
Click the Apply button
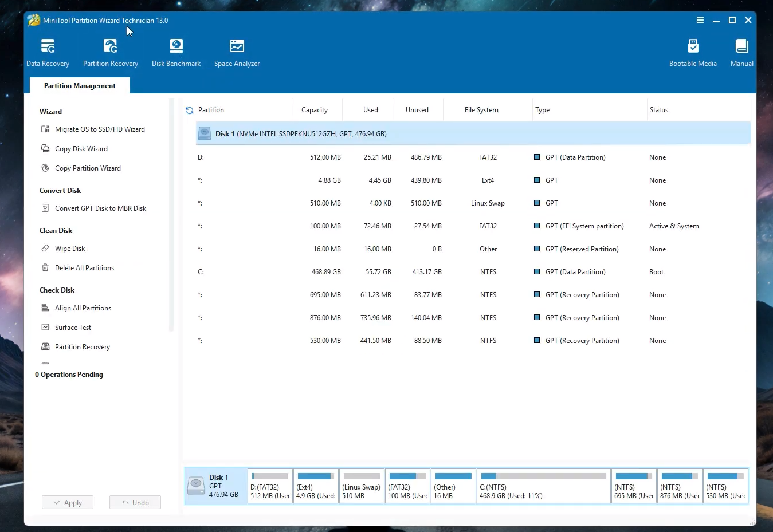coord(68,502)
